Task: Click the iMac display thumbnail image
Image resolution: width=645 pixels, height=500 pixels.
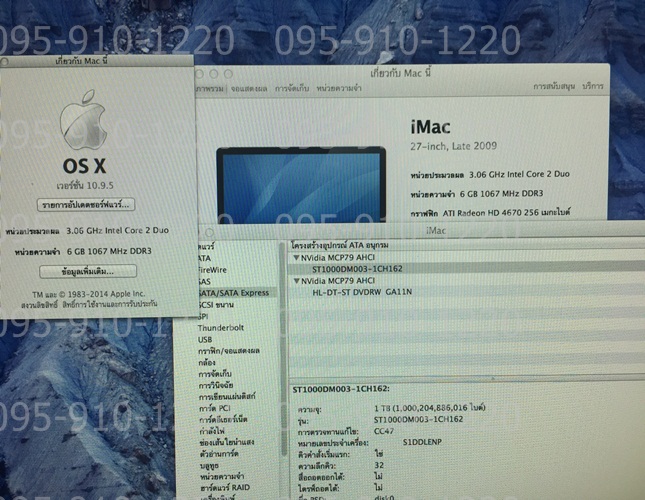Action: 301,185
